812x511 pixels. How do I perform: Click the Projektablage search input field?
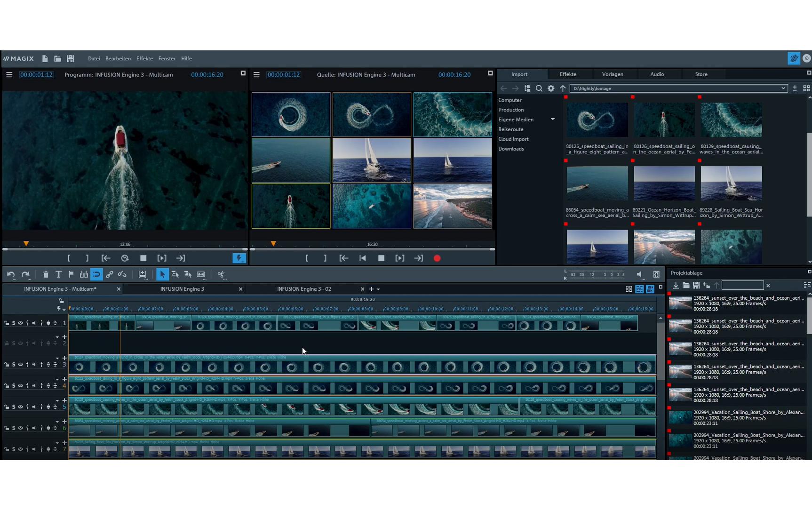point(742,285)
